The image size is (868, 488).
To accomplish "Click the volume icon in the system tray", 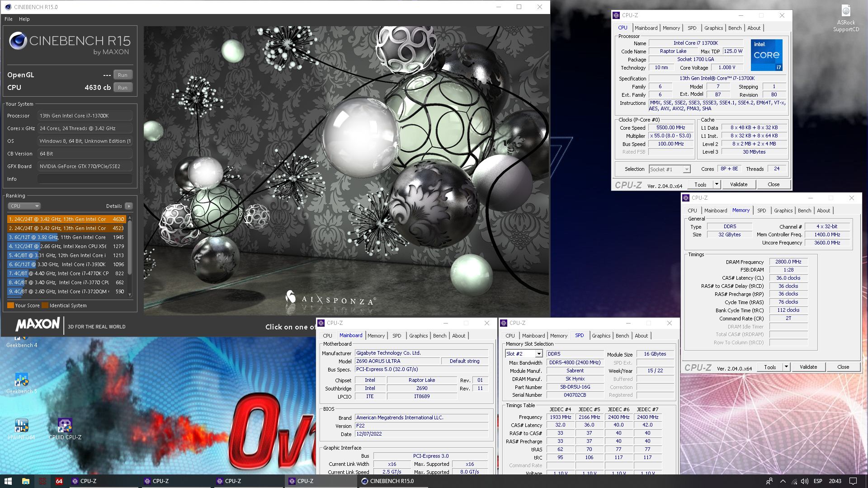I will [x=805, y=481].
